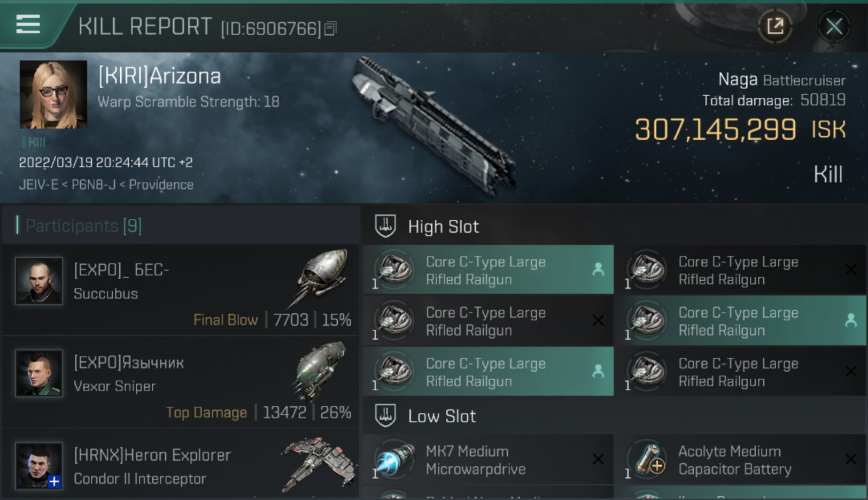Open the JEIV-E system link
This screenshot has height=500, width=868.
(x=38, y=184)
